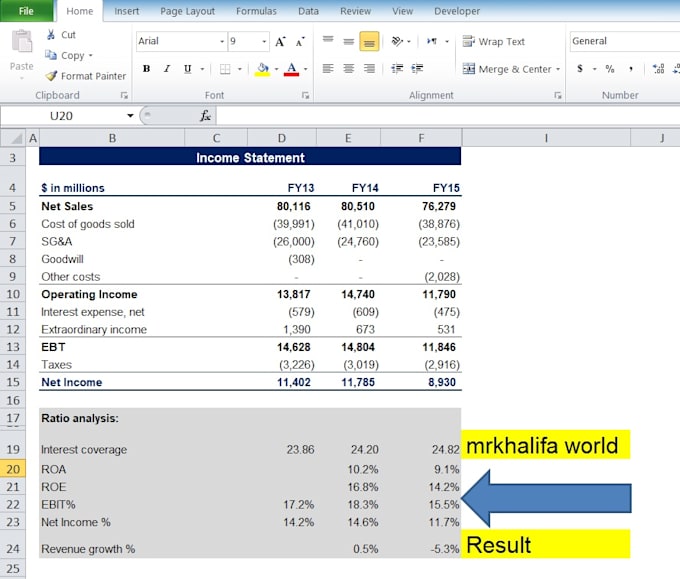This screenshot has width=680, height=579.
Task: Select row 10 header
Action: click(x=13, y=294)
